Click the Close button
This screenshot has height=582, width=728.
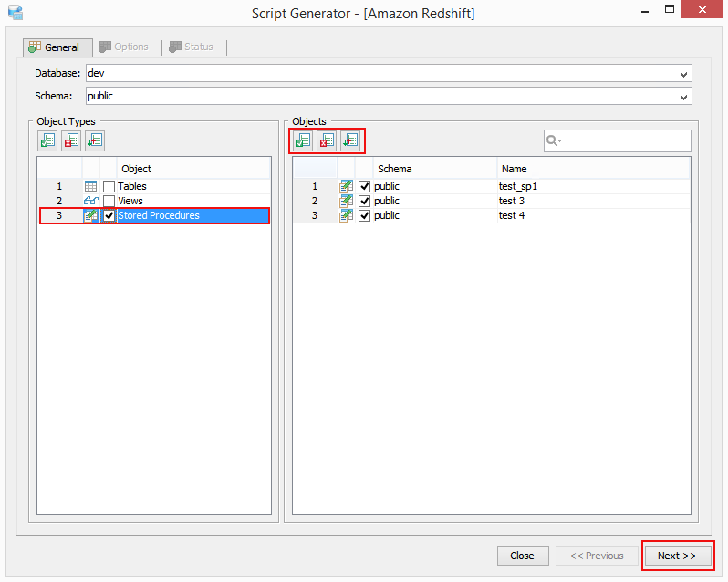tap(523, 556)
